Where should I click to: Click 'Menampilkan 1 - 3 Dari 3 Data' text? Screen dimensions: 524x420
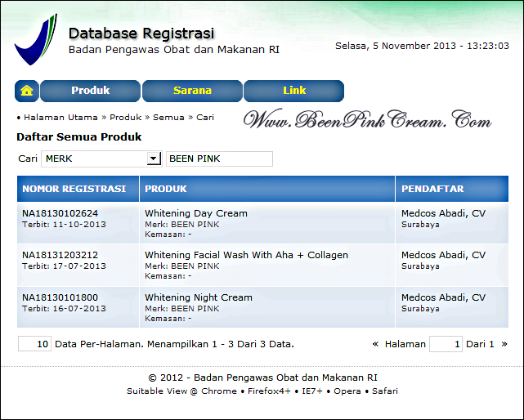tap(221, 344)
